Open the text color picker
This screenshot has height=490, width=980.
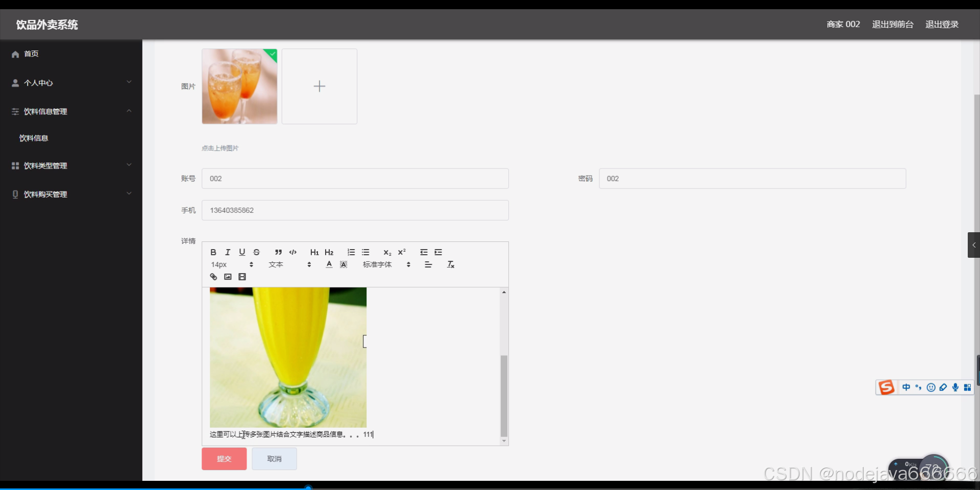pyautogui.click(x=329, y=264)
